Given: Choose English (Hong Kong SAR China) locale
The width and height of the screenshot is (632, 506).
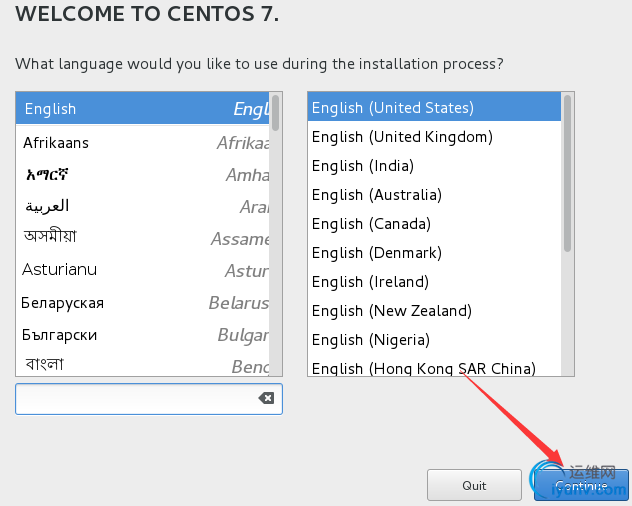Looking at the screenshot, I should [x=434, y=366].
